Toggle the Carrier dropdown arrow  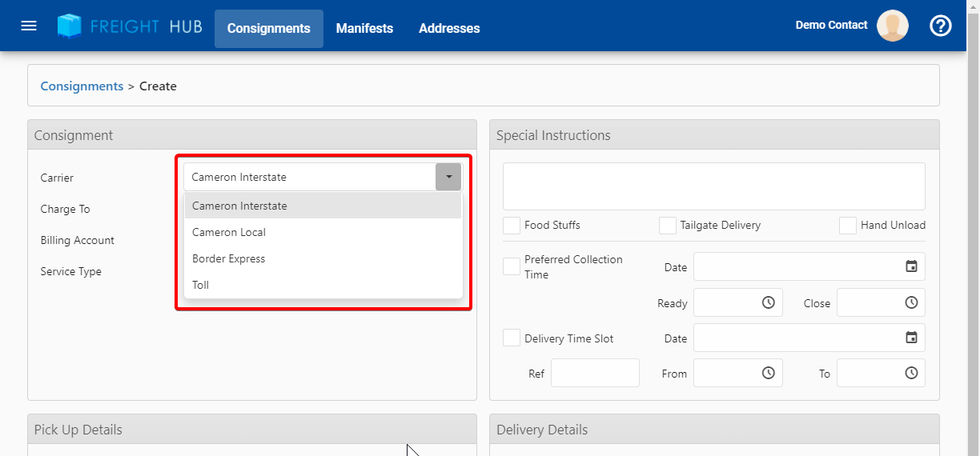(x=448, y=177)
